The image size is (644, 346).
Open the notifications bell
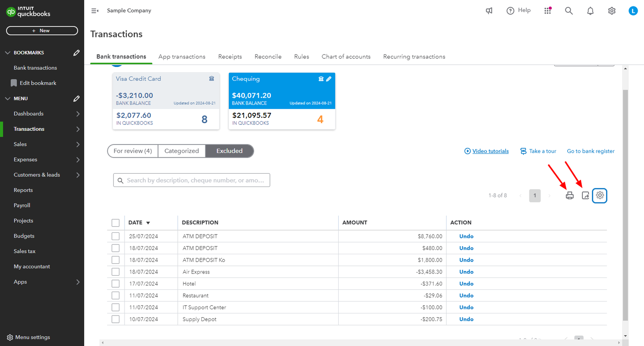pyautogui.click(x=590, y=10)
